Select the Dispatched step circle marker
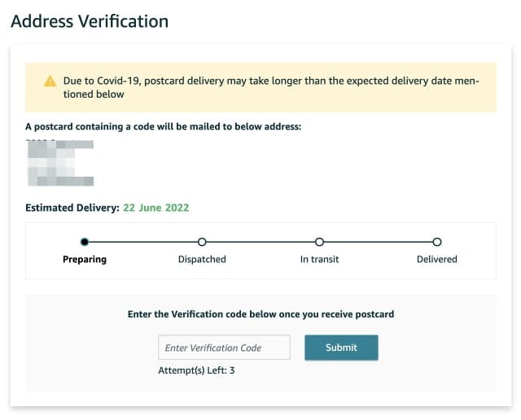521x420 pixels. pyautogui.click(x=202, y=242)
